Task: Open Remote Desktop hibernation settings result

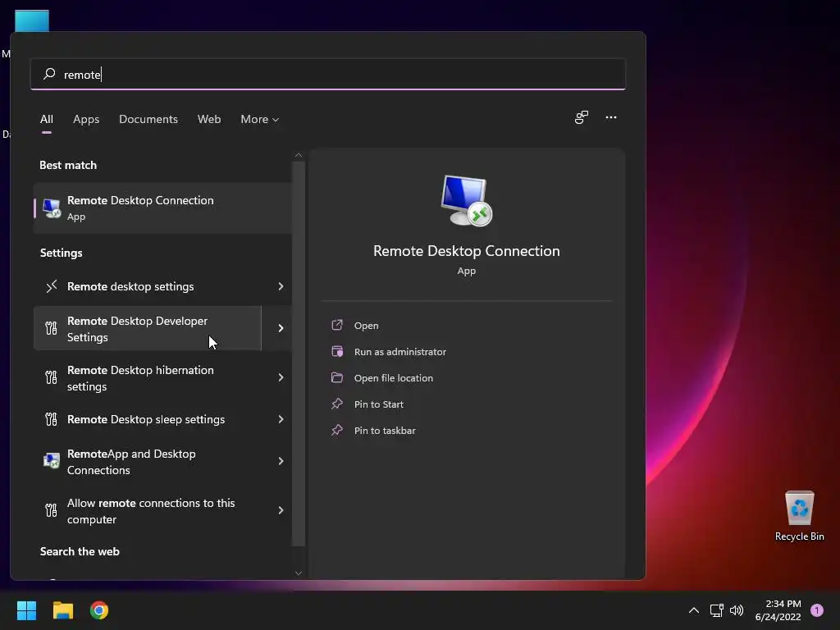Action: (x=148, y=377)
